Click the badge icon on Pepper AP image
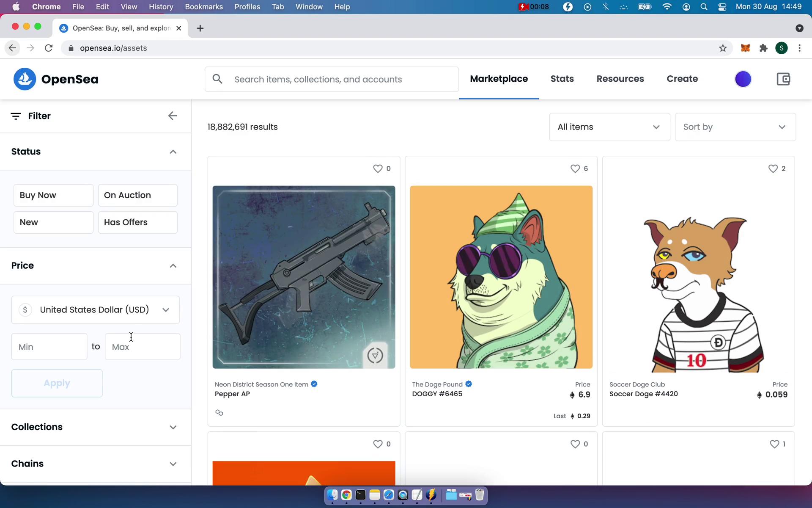The image size is (812, 508). (x=375, y=356)
